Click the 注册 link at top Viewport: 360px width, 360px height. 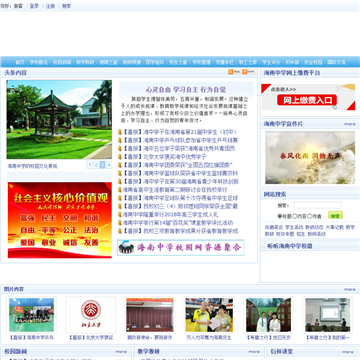click(50, 6)
